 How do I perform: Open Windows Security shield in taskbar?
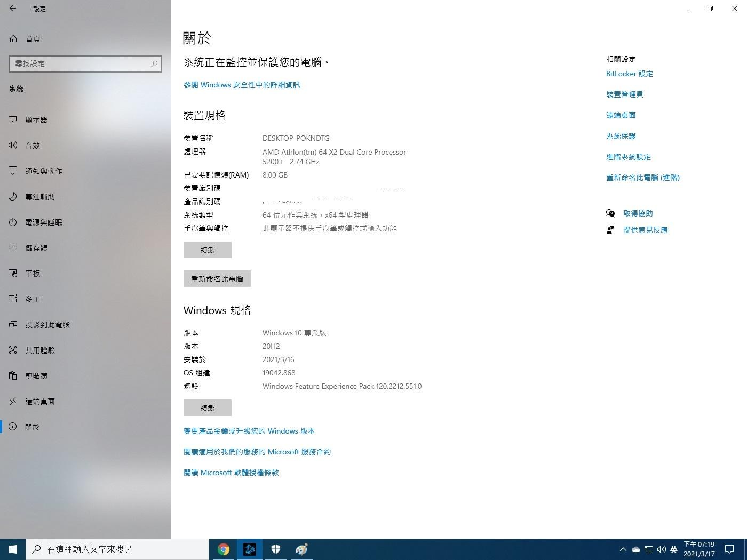[276, 549]
